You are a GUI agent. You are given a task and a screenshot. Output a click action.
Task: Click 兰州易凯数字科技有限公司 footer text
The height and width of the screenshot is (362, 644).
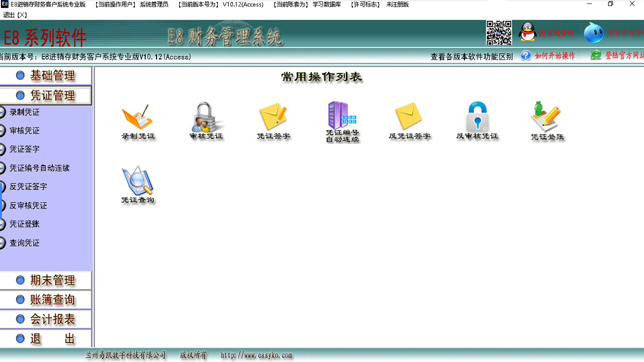tap(125, 355)
